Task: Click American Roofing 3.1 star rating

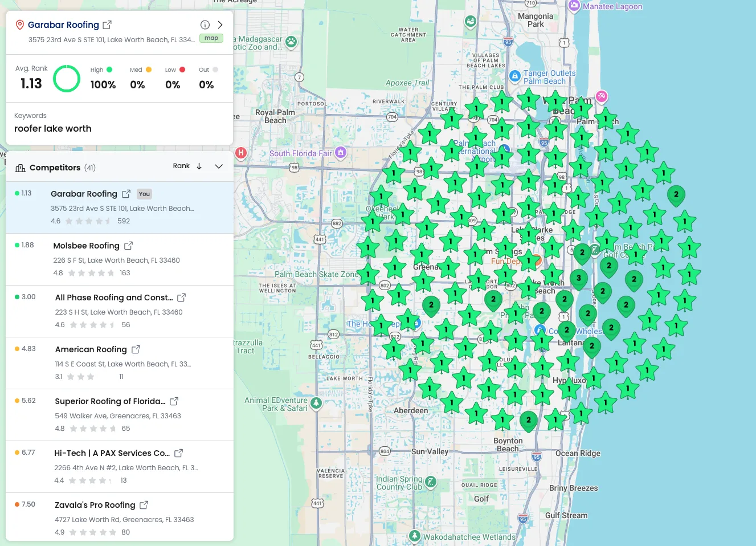Action: (75, 377)
